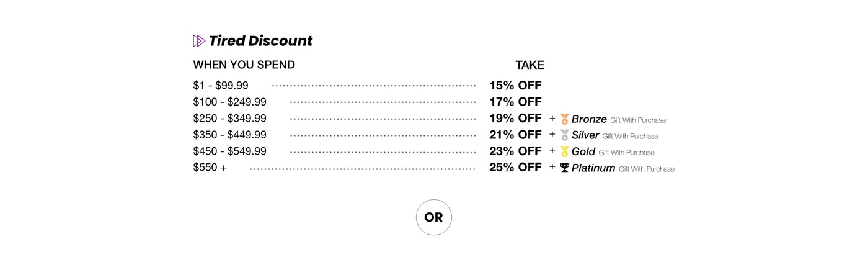Click the gold medal icon
Screen dimensions: 868x257
tap(564, 151)
